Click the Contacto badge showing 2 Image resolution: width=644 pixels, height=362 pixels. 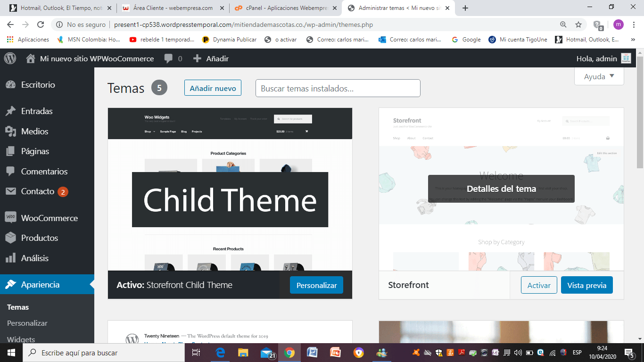[x=63, y=192]
